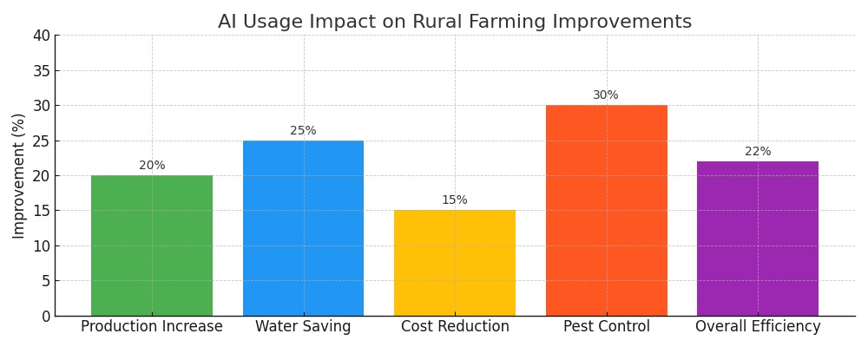Viewport: 868px width, 347px height.
Task: Click the "Overall Efficiency" x-axis label
Action: pos(758,327)
